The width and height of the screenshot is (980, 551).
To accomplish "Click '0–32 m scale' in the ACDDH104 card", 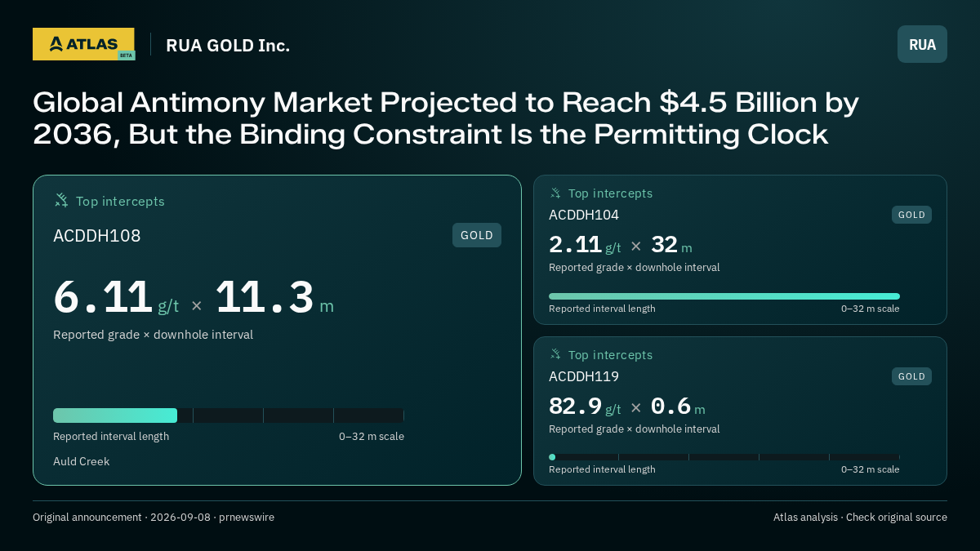I will coord(871,309).
